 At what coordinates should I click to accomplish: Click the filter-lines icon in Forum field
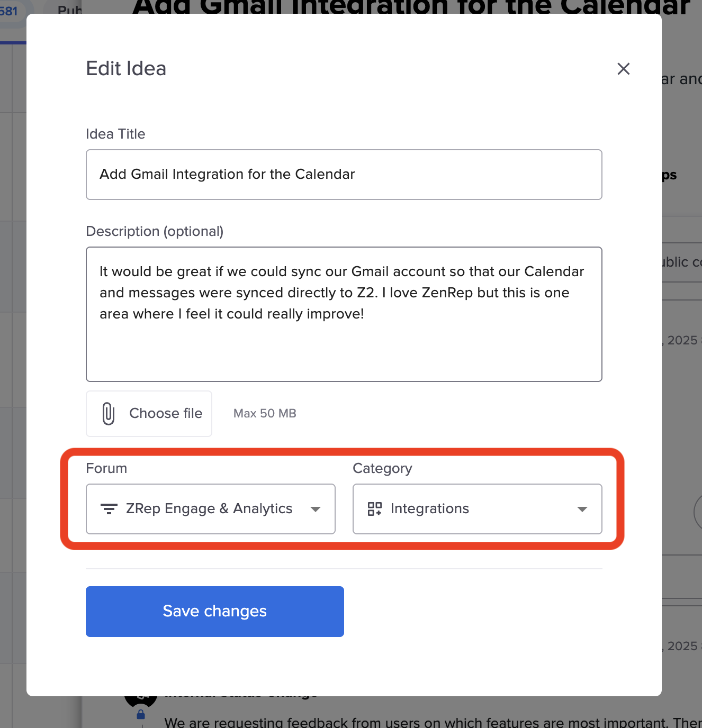click(109, 509)
